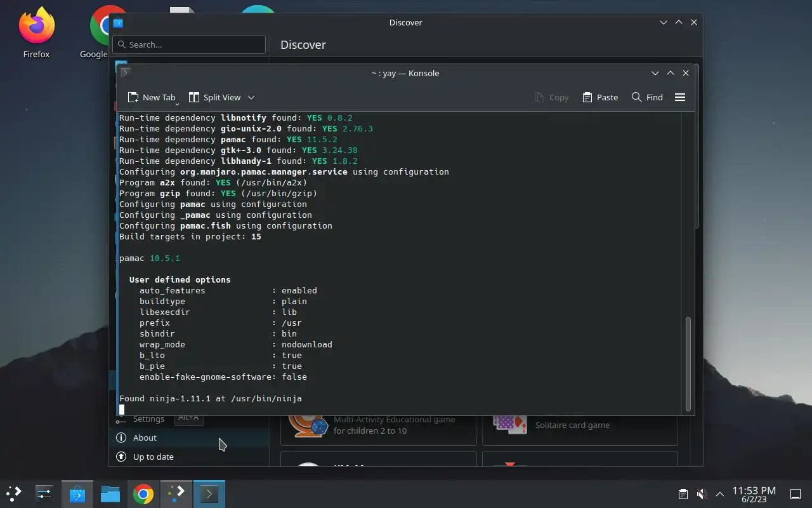Click 'Build targets in project: 15' line
This screenshot has width=812, height=508.
(x=190, y=237)
